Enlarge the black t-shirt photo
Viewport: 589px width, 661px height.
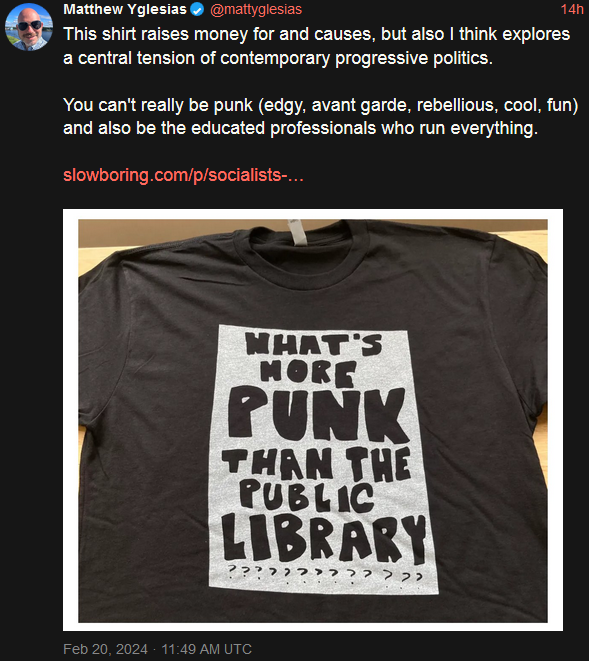tap(313, 420)
